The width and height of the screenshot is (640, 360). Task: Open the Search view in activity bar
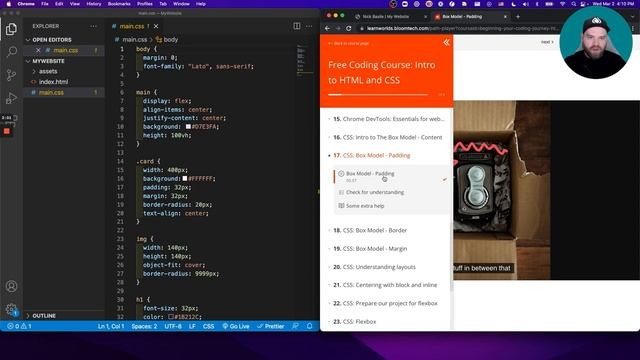(x=11, y=52)
